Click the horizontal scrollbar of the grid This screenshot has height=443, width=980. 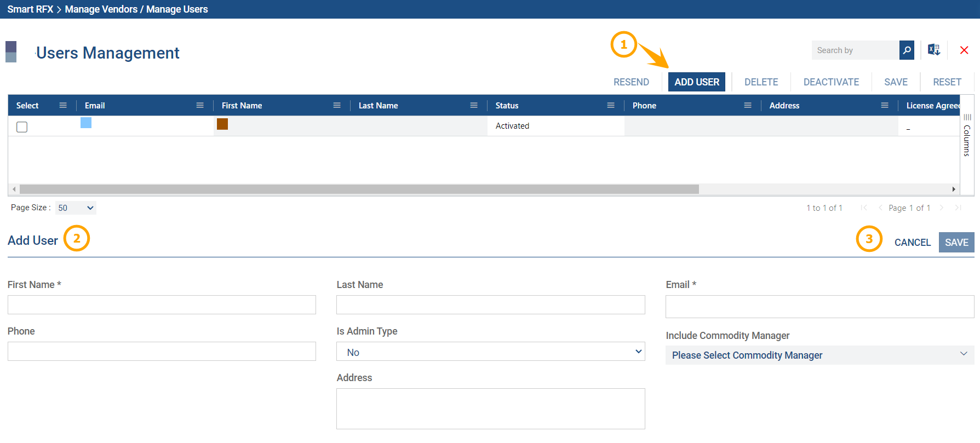(359, 189)
